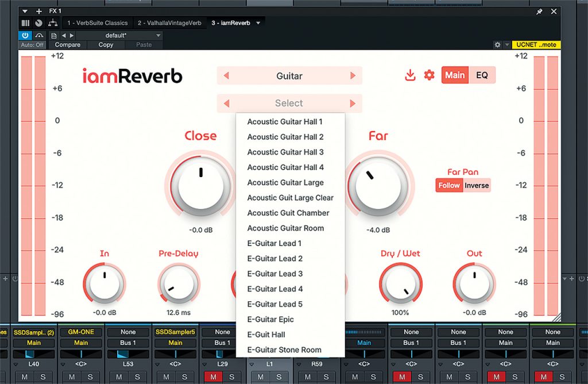
Task: Click the In gain knob
Action: 105,284
